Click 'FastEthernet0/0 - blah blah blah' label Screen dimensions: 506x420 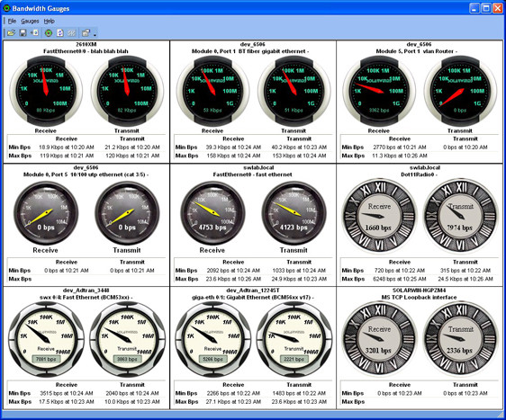click(86, 51)
